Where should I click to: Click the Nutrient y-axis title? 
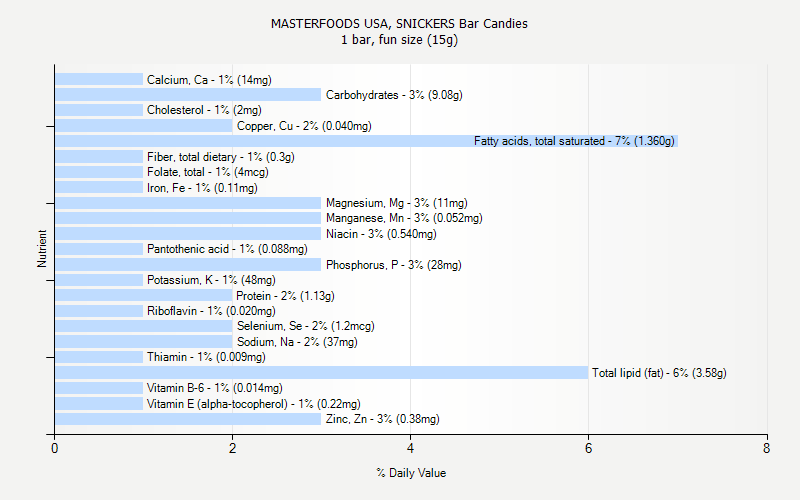click(42, 248)
